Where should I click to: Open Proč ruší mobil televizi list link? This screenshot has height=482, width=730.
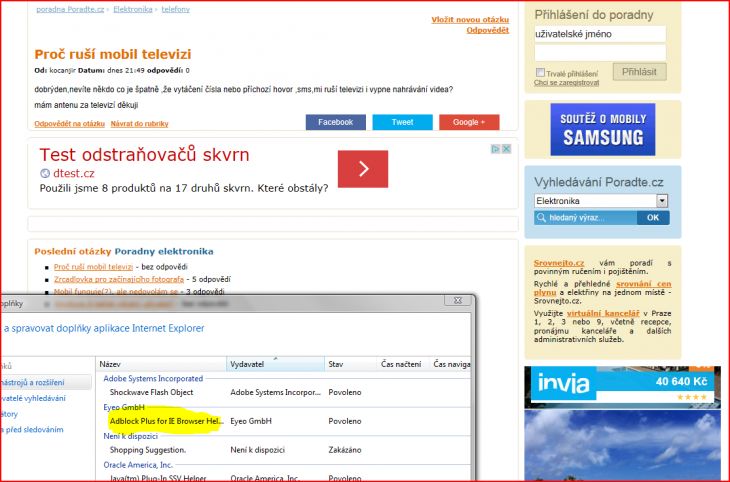(x=93, y=267)
